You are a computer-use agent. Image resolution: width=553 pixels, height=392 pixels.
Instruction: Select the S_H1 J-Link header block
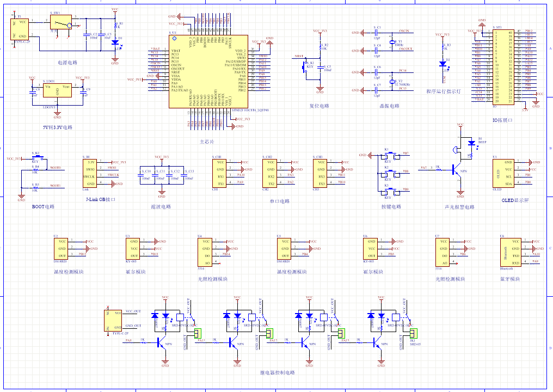[90, 173]
